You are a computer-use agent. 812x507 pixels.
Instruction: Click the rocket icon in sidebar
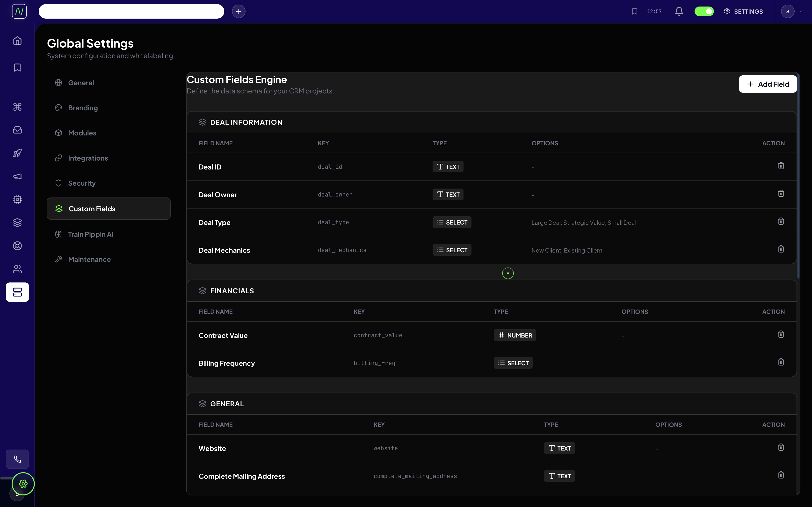[x=17, y=153]
